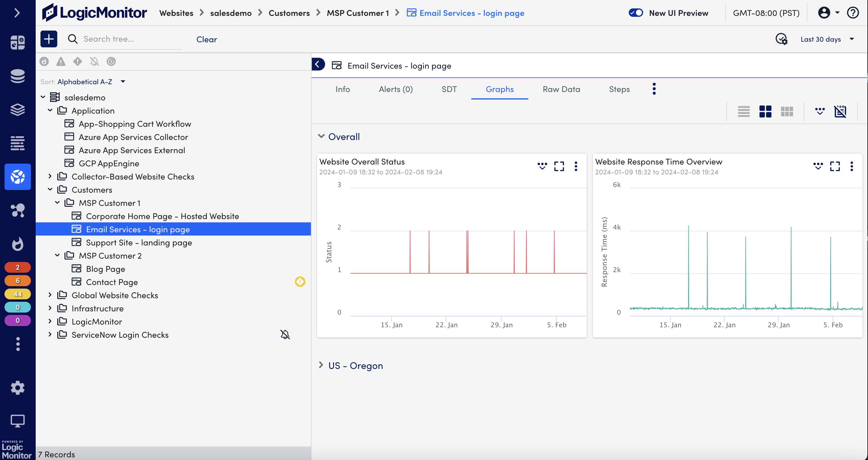Switch to the Raw Data tab
Image resolution: width=868 pixels, height=460 pixels.
point(561,89)
